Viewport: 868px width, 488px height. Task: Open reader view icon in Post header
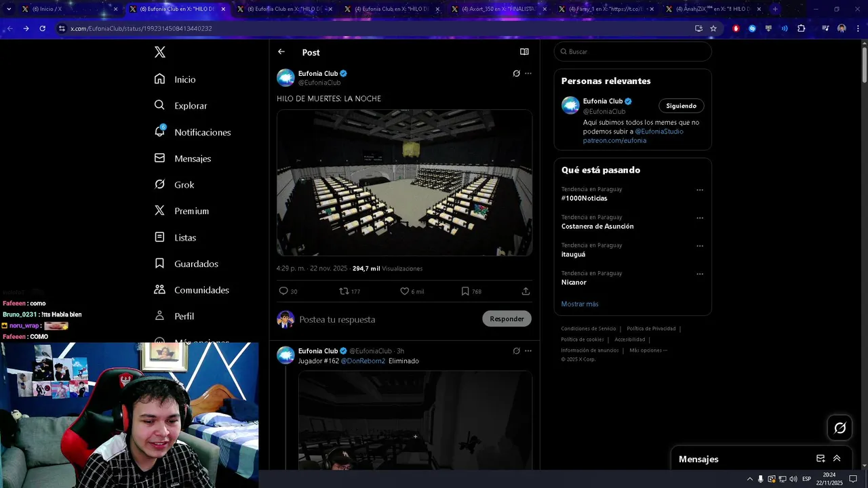[524, 52]
